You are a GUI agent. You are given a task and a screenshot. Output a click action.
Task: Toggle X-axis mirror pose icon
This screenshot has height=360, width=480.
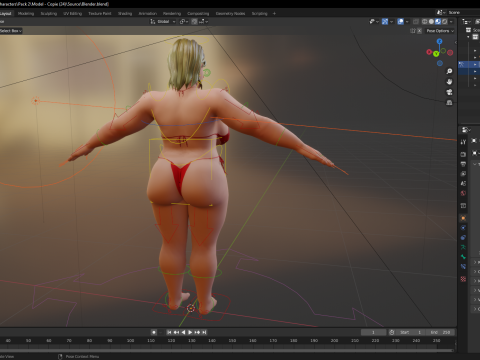pyautogui.click(x=419, y=31)
